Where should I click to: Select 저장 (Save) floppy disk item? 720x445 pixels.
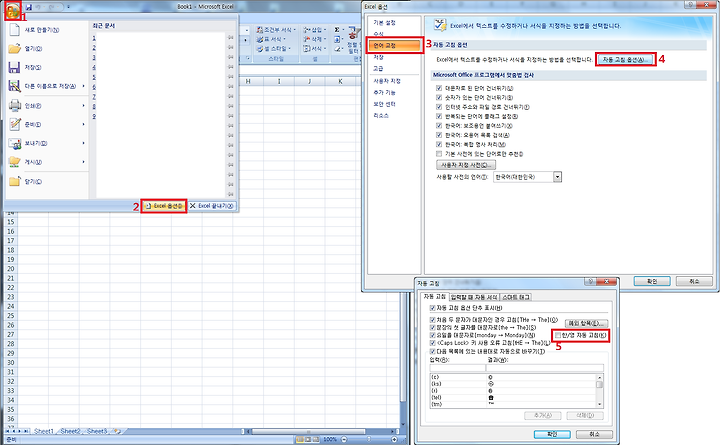[x=46, y=68]
